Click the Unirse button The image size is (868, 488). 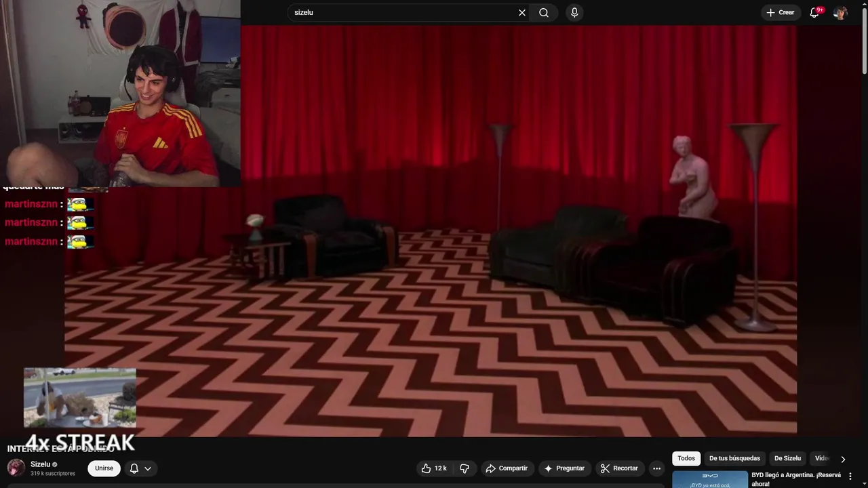point(104,468)
